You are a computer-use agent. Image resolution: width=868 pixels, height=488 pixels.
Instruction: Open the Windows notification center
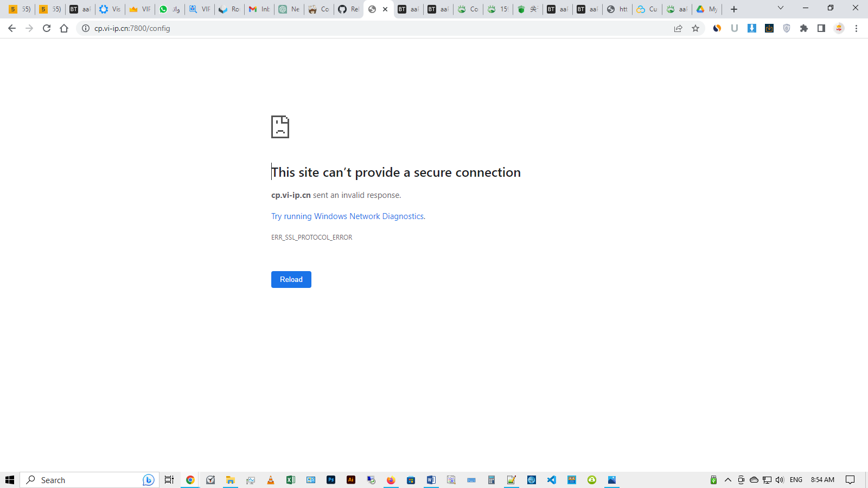pos(850,480)
